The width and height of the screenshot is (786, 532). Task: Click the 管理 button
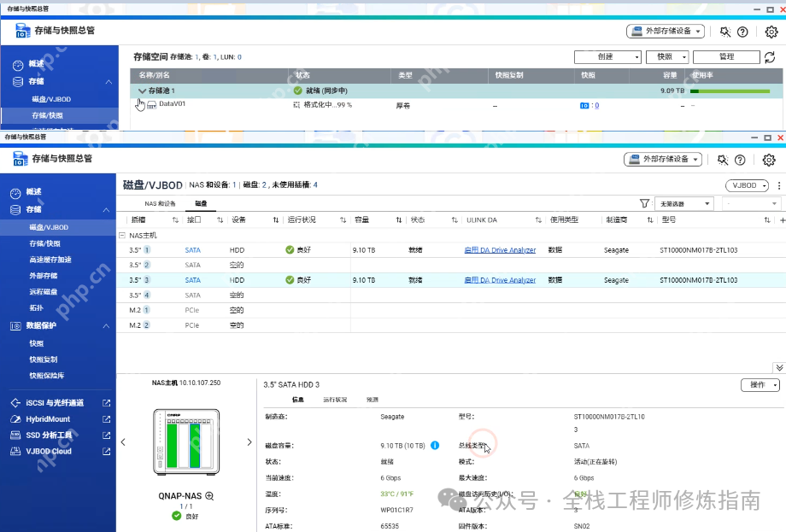(x=726, y=56)
